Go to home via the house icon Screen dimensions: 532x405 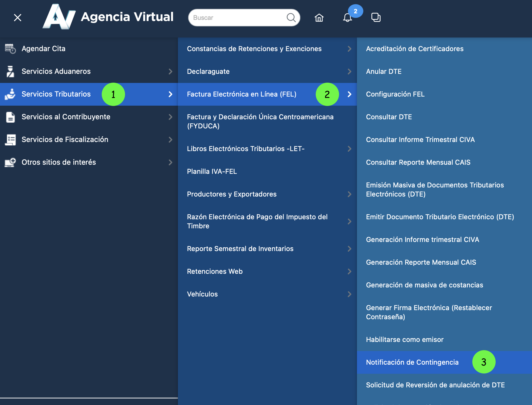tap(319, 18)
